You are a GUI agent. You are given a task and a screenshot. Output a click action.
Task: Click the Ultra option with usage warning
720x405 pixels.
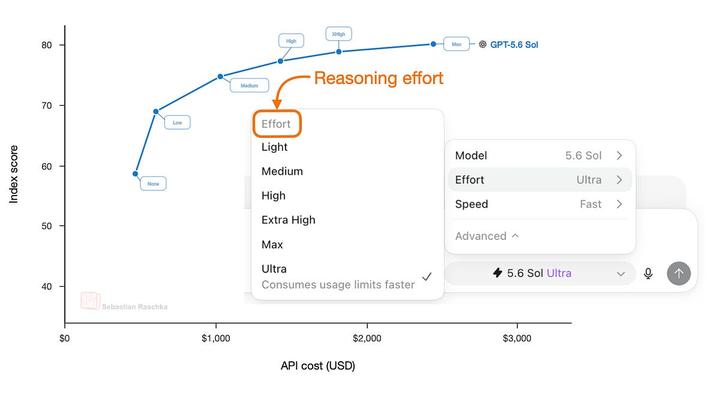[348, 276]
